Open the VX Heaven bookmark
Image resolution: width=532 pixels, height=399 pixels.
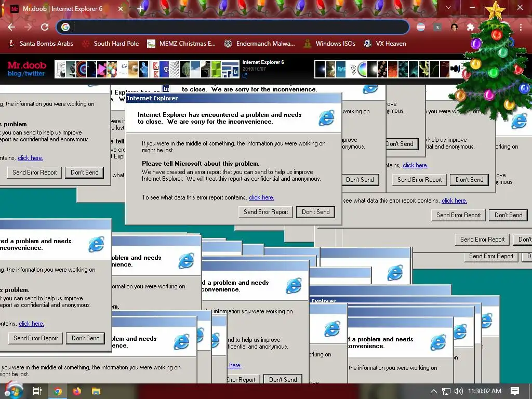(385, 44)
